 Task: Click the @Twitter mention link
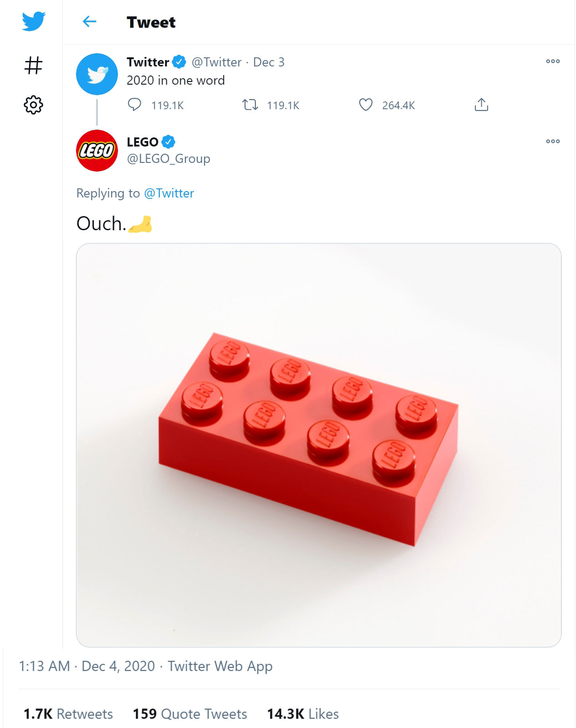[x=169, y=193]
